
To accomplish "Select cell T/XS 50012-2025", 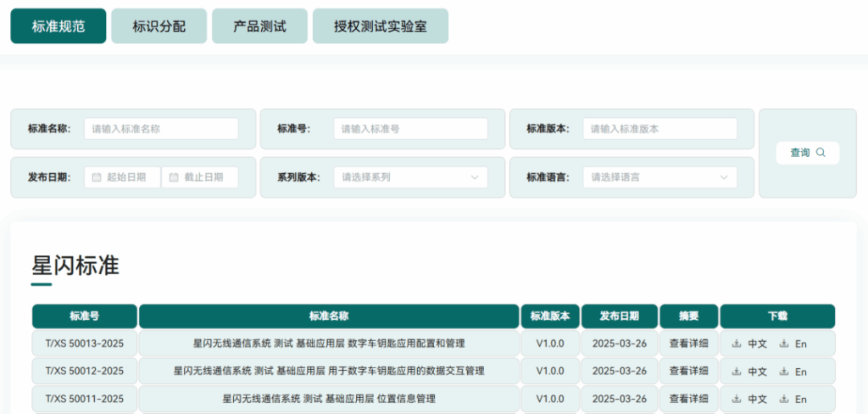I will pyautogui.click(x=85, y=371).
